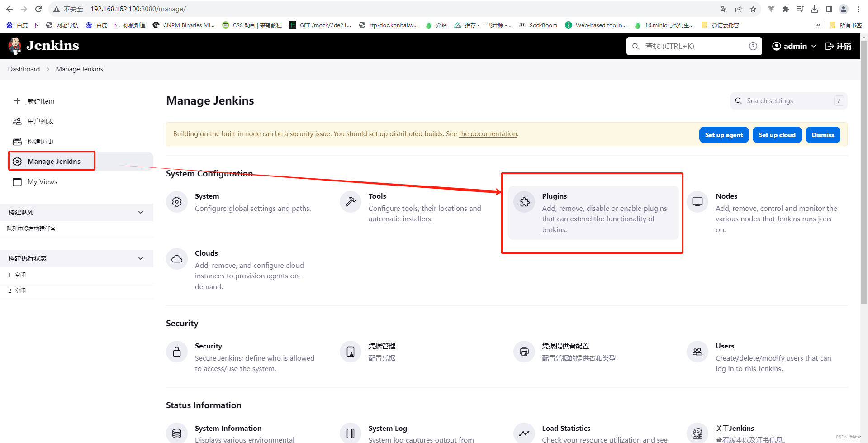Screen dimensions: 868x443
Task: Open the documentation link in the banner
Action: (488, 134)
